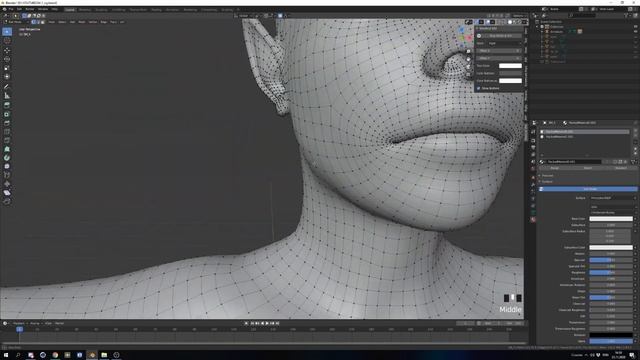Open the Playback menu in timeline
The height and width of the screenshot is (360, 640).
(x=19, y=324)
